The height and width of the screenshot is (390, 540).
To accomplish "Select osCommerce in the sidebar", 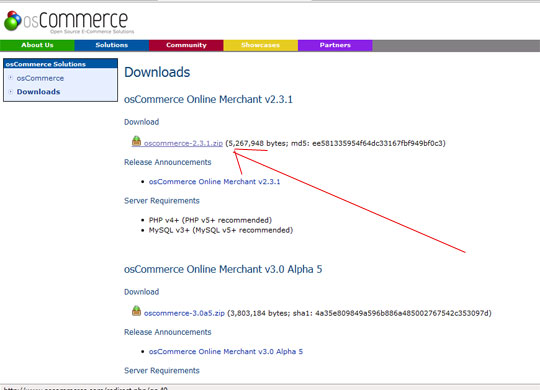I will pyautogui.click(x=40, y=78).
